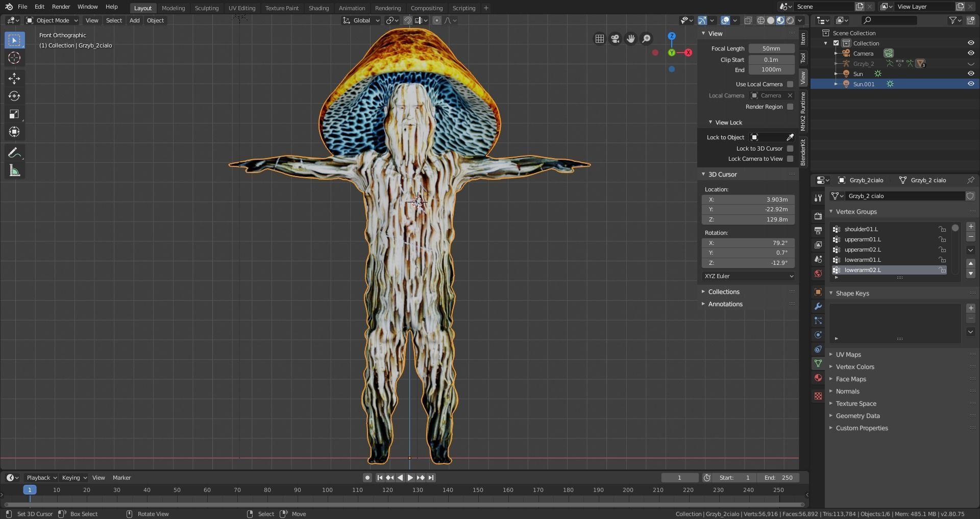The image size is (980, 519).
Task: Activate the Cursor tool
Action: (14, 58)
